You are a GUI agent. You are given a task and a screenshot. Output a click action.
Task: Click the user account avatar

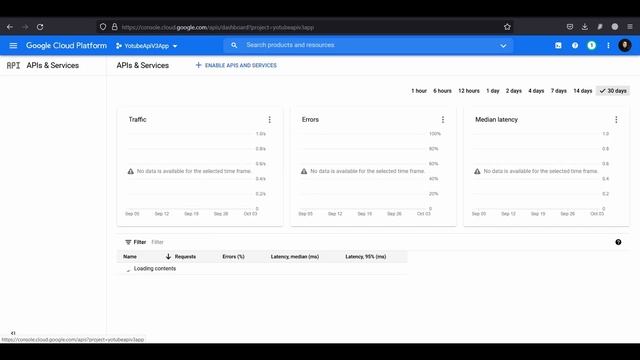[x=624, y=45]
